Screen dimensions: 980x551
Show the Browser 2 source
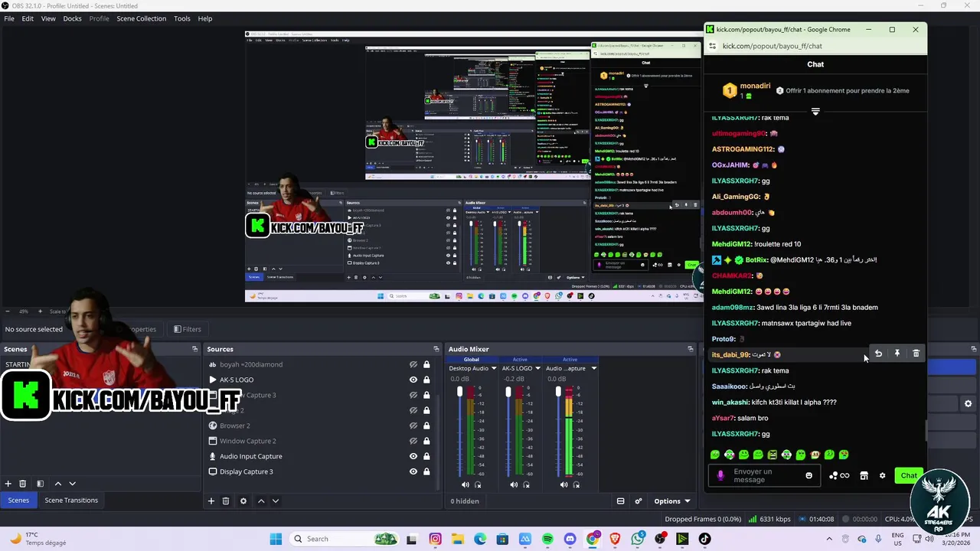coord(413,425)
